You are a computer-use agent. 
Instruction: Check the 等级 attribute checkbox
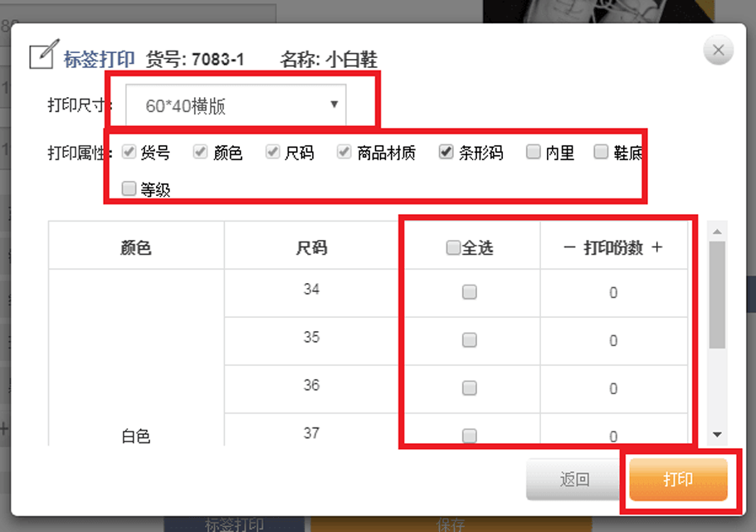click(x=129, y=189)
